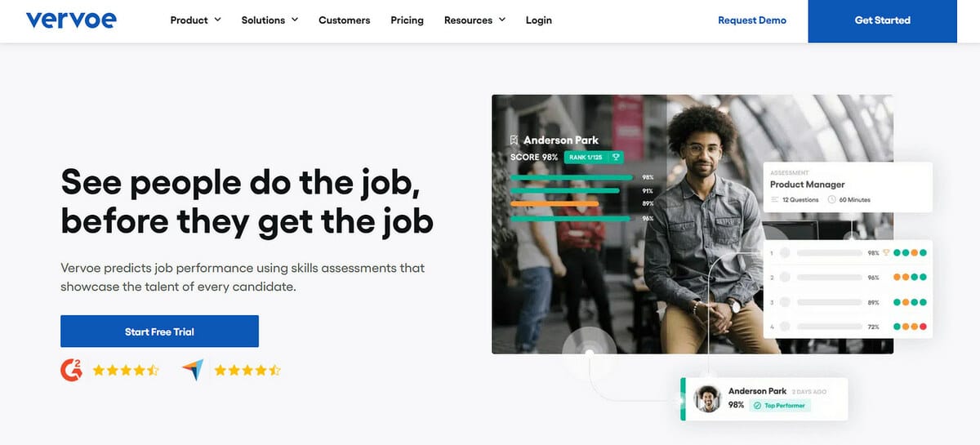Click the bookmark icon beside Anderson Park
The width and height of the screenshot is (980, 445).
pos(514,140)
